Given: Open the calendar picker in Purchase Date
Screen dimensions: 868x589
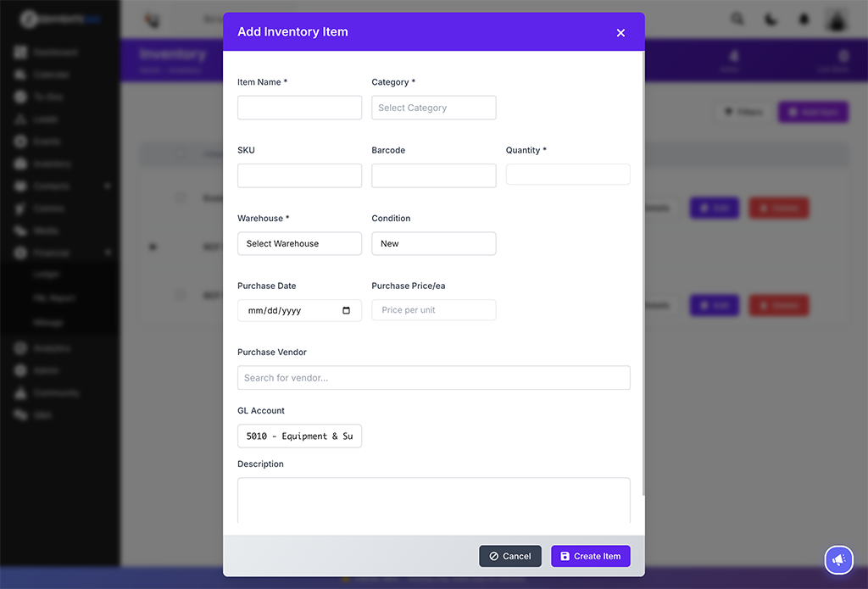Looking at the screenshot, I should coord(346,310).
